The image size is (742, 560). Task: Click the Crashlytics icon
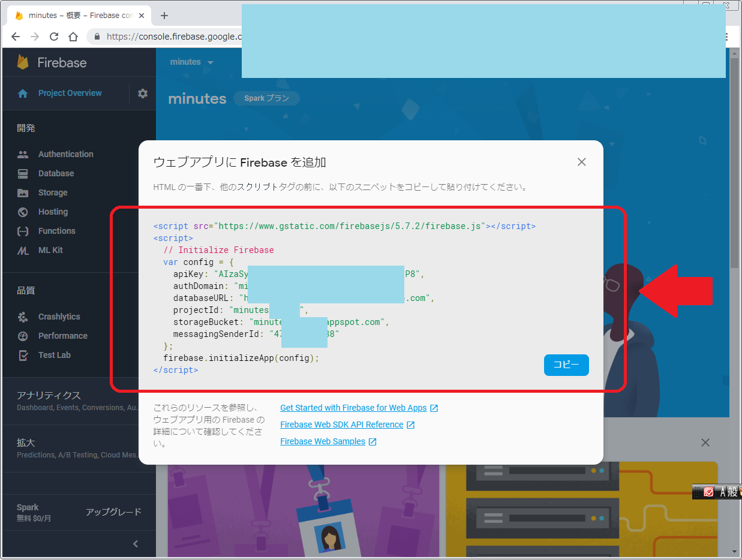coord(23,317)
